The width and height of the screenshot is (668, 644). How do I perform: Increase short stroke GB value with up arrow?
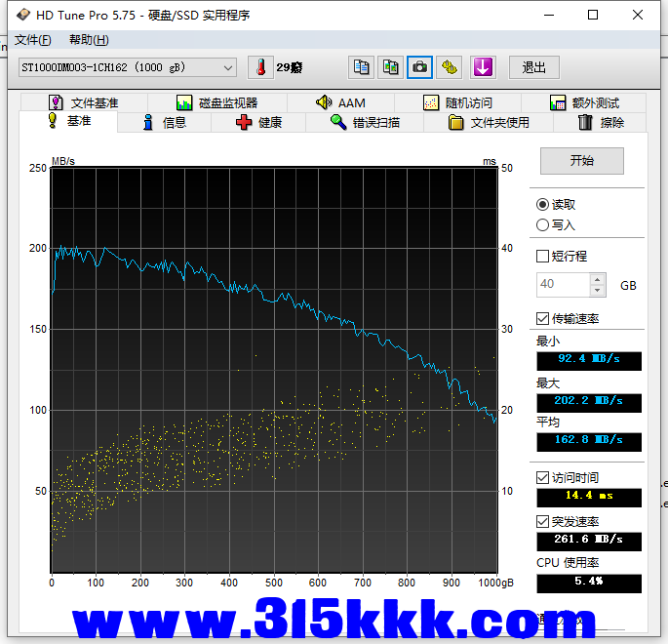tap(598, 280)
